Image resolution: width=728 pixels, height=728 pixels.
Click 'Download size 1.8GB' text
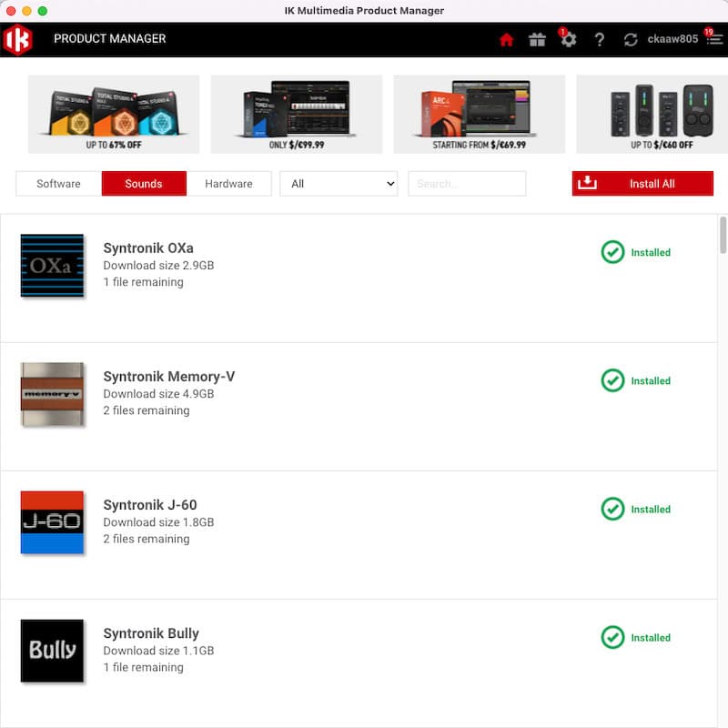click(x=158, y=522)
